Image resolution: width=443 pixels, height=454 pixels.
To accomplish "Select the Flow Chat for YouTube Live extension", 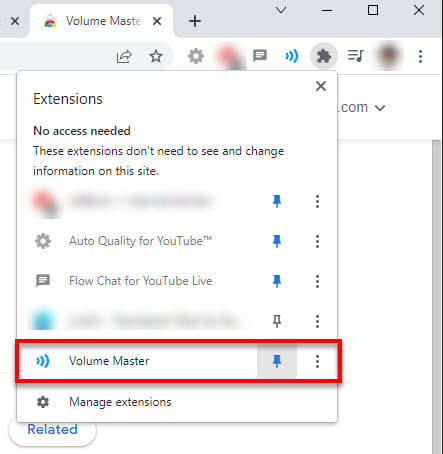I will tap(140, 281).
